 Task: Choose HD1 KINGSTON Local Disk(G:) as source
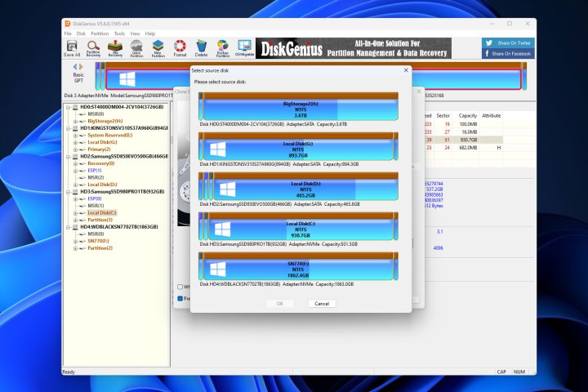(x=298, y=146)
